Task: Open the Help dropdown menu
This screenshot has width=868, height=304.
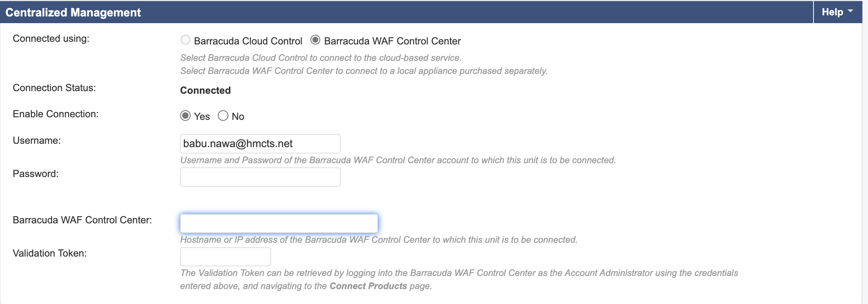Action: pyautogui.click(x=837, y=12)
